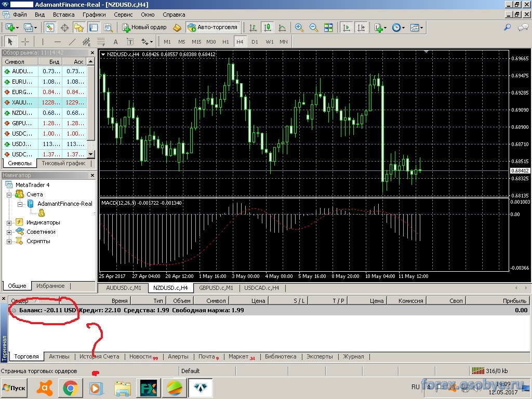This screenshot has height=399, width=532.
Task: Open the Сервис menu
Action: pyautogui.click(x=123, y=15)
